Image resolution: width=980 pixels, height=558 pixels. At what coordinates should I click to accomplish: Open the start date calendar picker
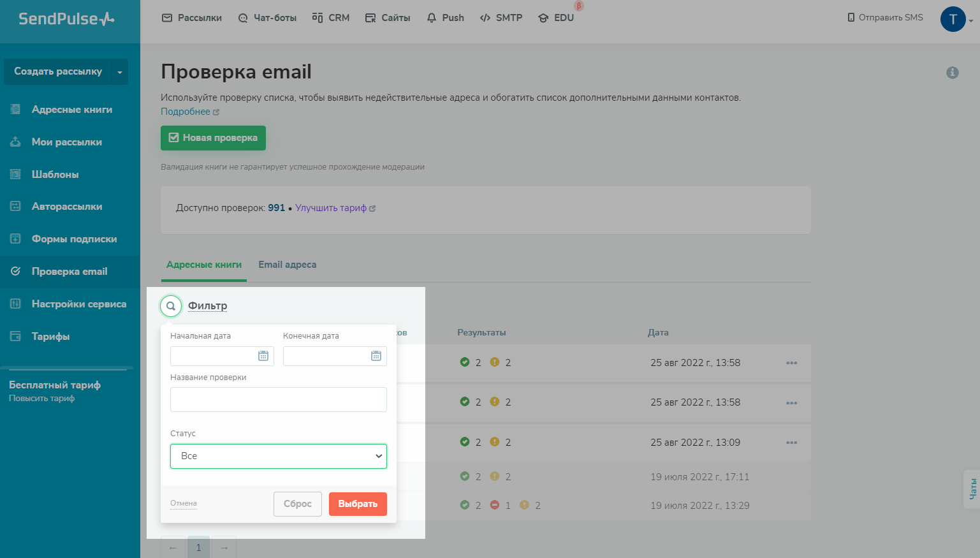263,356
